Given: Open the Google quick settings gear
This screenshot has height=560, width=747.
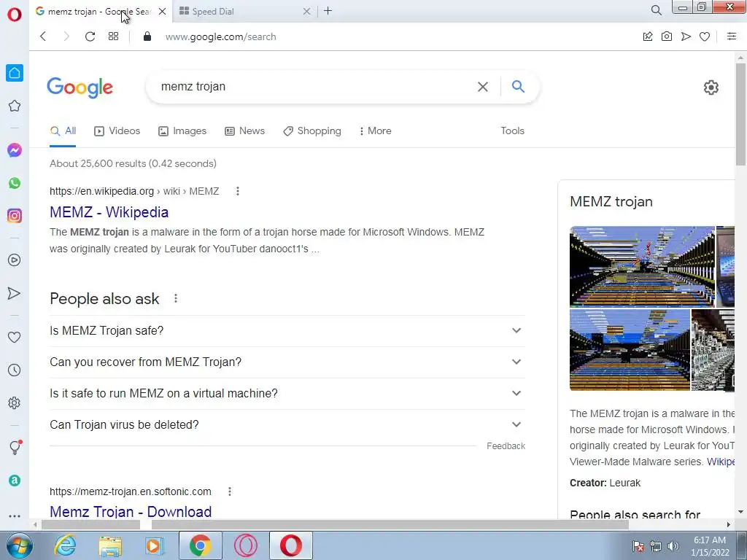Looking at the screenshot, I should 711,87.
